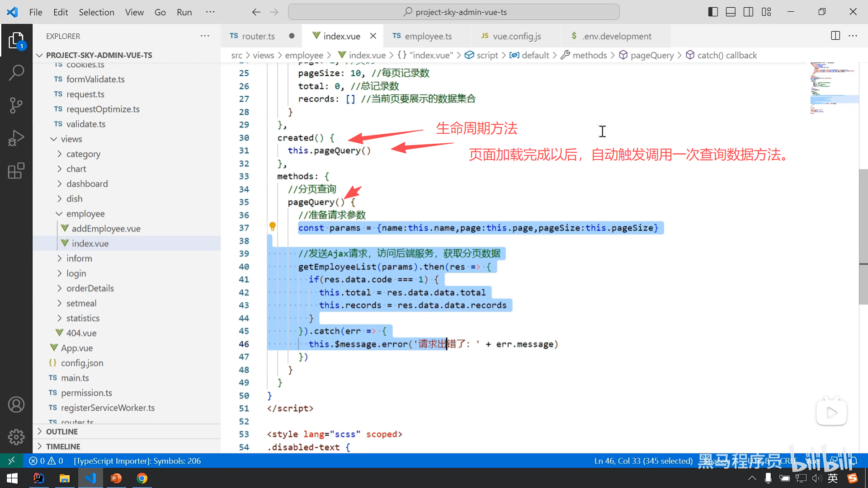Click the errors and warnings status indicator
The width and height of the screenshot is (868, 488).
[46, 461]
